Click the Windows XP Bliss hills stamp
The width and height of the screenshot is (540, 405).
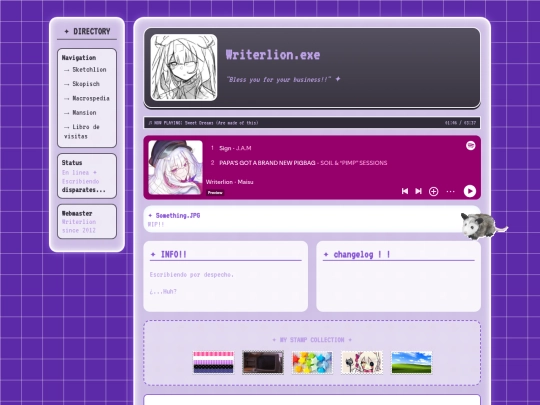pos(411,362)
